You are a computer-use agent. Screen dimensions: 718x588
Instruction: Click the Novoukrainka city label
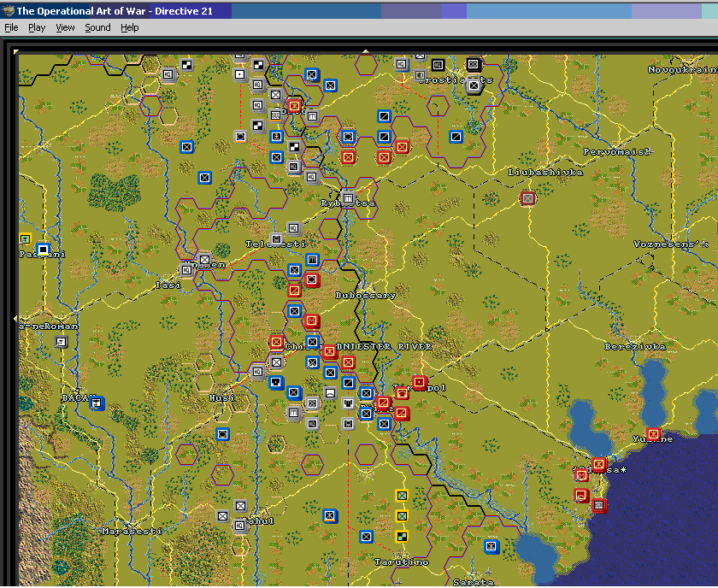(x=682, y=70)
